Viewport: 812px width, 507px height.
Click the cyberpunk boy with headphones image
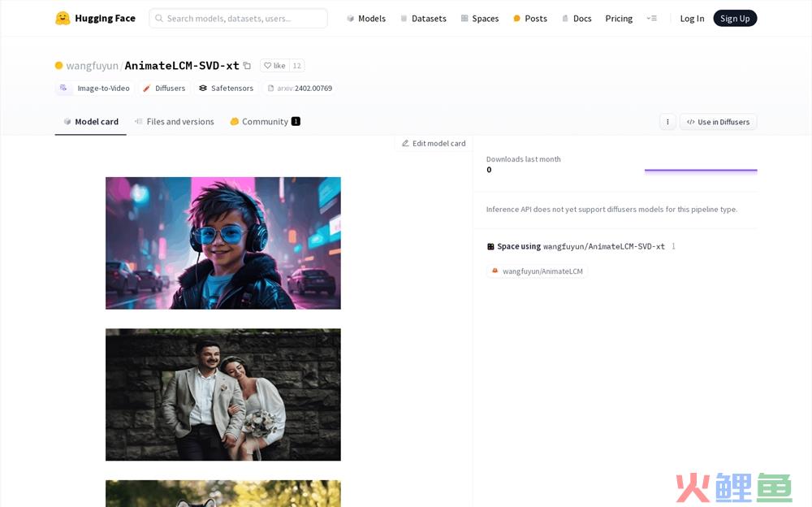coord(223,243)
